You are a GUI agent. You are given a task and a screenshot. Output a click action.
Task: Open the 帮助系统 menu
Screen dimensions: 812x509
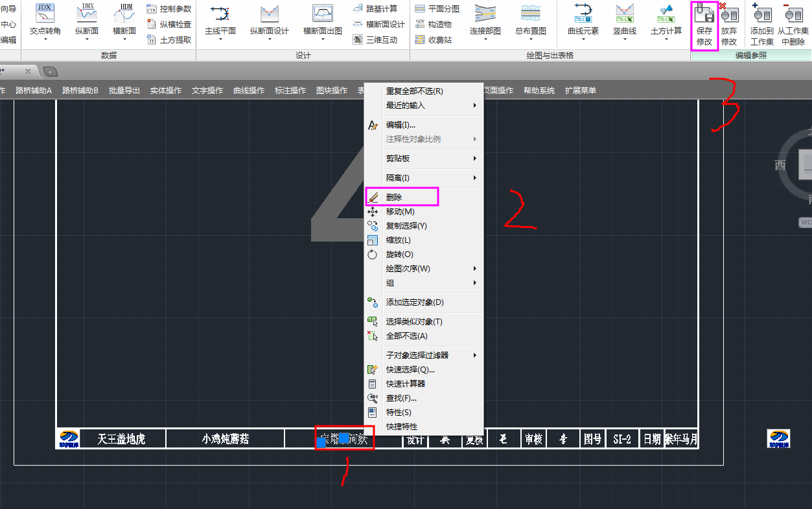point(539,91)
